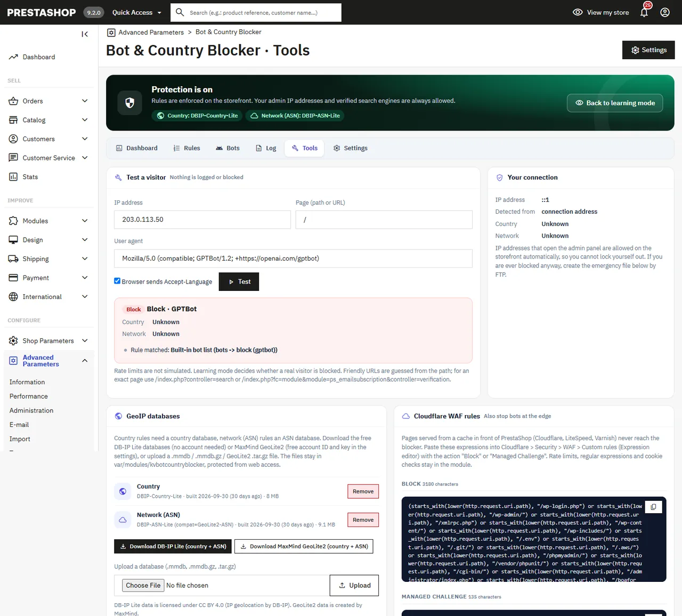Click Download MaxMind GeoLite2 button
This screenshot has height=616, width=682.
pyautogui.click(x=304, y=546)
